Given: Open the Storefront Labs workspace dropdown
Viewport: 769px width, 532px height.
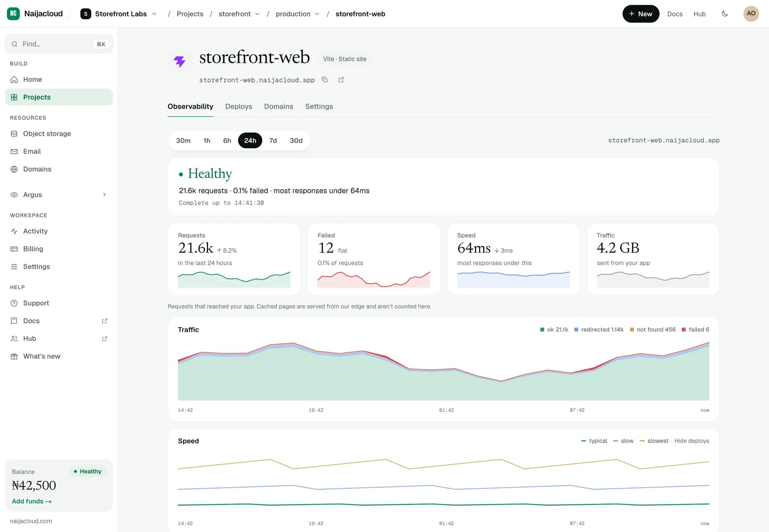Looking at the screenshot, I should pyautogui.click(x=154, y=14).
